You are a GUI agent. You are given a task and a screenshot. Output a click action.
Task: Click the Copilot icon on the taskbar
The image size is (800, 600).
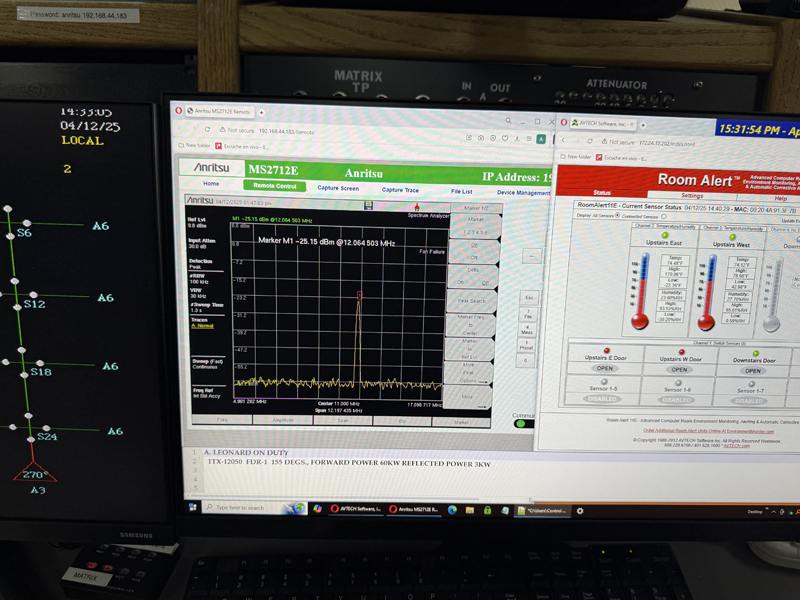pyautogui.click(x=317, y=508)
